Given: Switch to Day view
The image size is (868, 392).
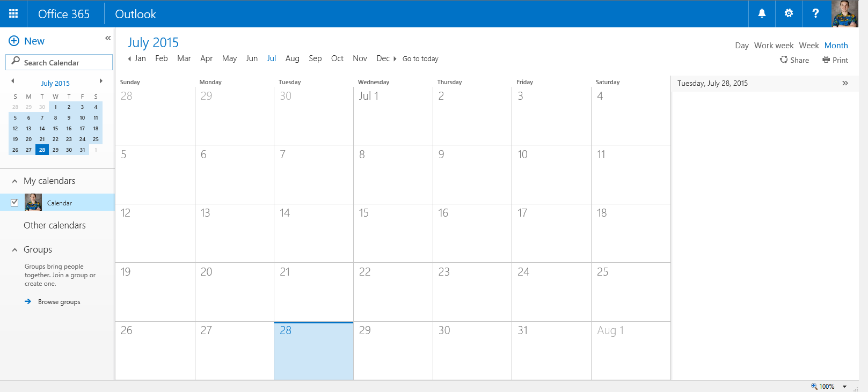Looking at the screenshot, I should click(741, 46).
